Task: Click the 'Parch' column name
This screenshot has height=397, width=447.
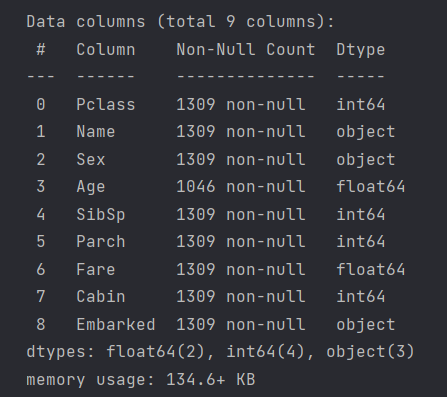Action: 101,242
